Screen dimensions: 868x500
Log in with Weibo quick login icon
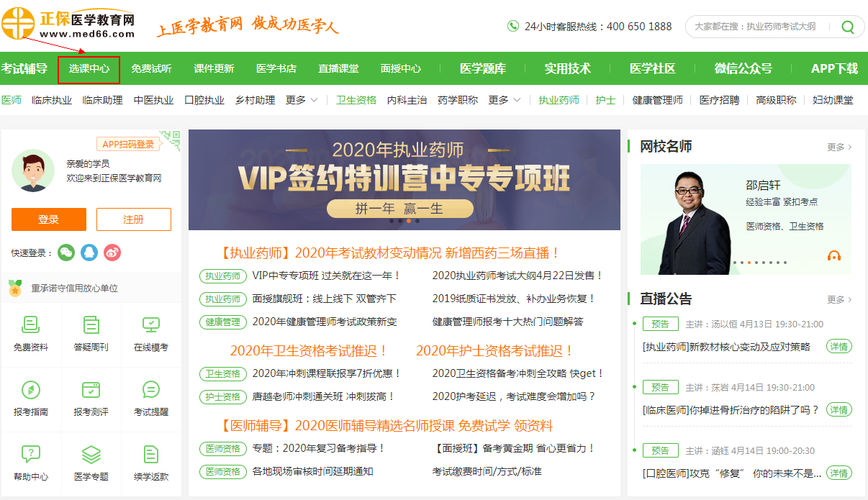click(x=112, y=253)
